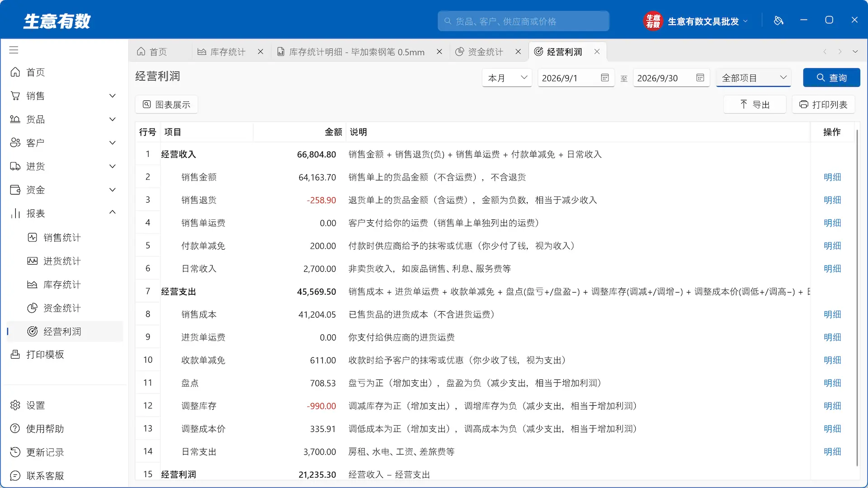This screenshot has height=488, width=868.
Task: Open the theme paint bucket icon
Action: pyautogui.click(x=778, y=20)
